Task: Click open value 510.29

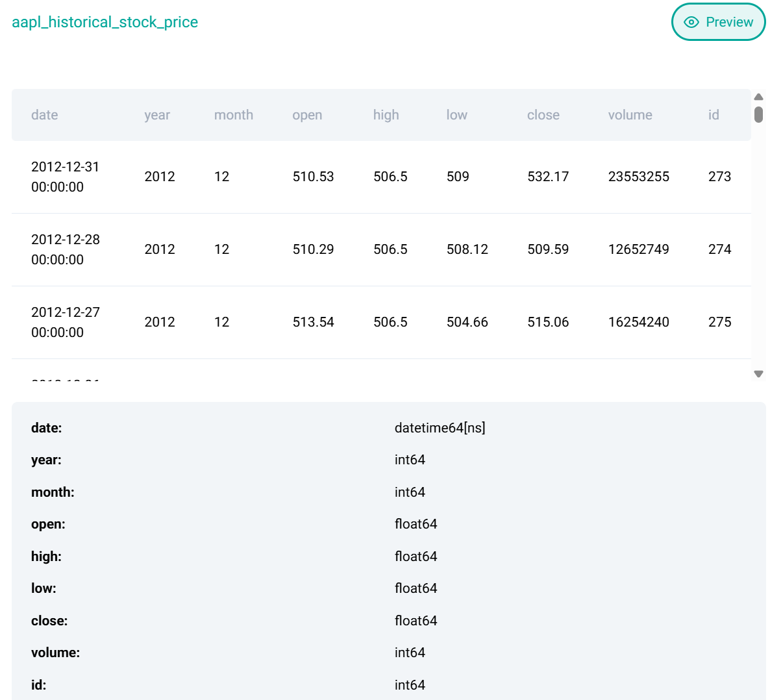Action: [x=314, y=249]
